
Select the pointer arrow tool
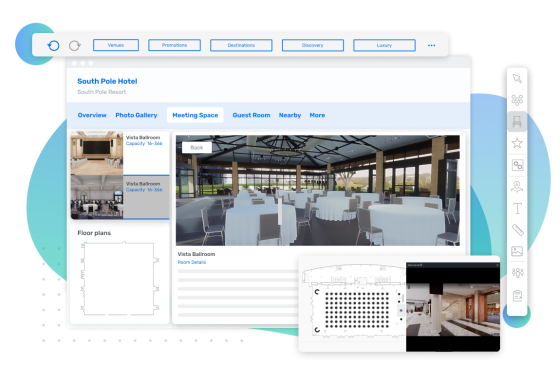(517, 78)
